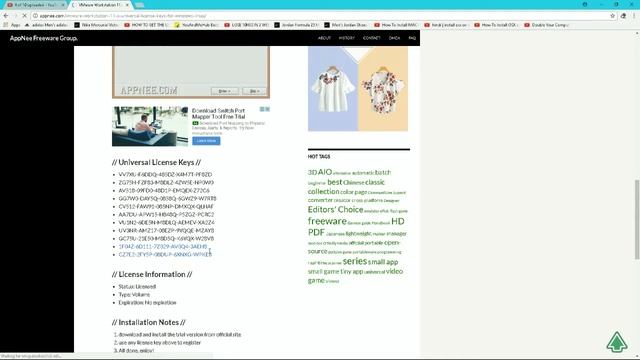This screenshot has height=360, width=640.
Task: Click the floral blouse clothing ad image
Action: coord(358,89)
